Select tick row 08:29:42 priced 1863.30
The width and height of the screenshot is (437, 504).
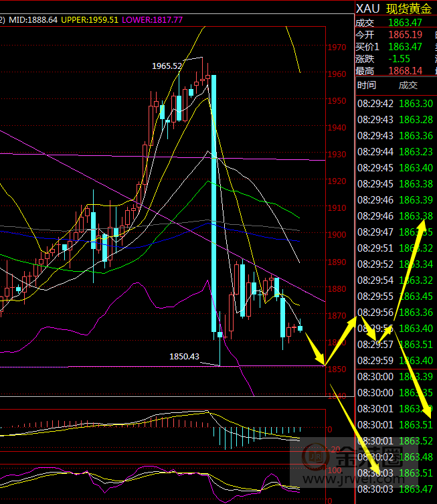point(396,104)
